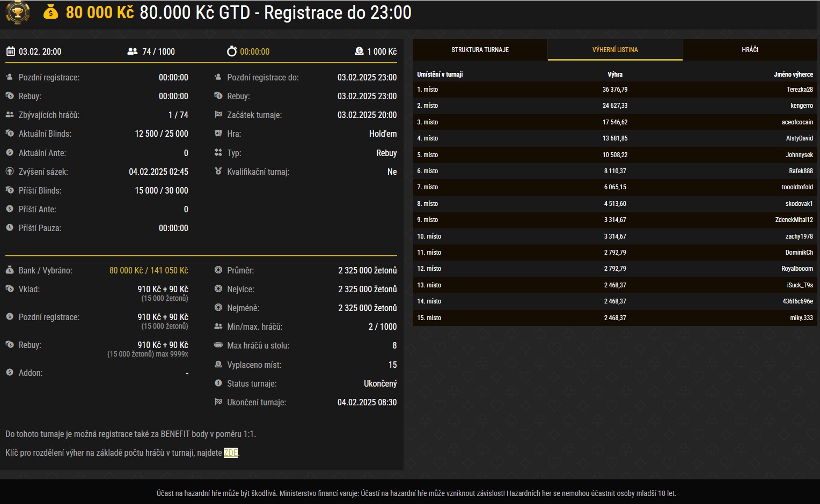The height and width of the screenshot is (504, 820).
Task: Click the clock icon next to Příští Pauza
Action: click(x=10, y=228)
